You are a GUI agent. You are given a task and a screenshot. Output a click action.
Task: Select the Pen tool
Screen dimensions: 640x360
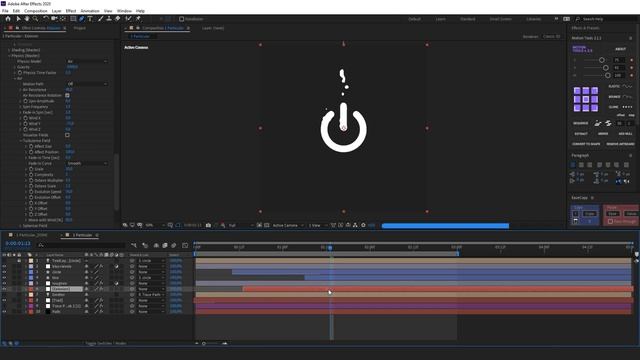click(x=82, y=19)
